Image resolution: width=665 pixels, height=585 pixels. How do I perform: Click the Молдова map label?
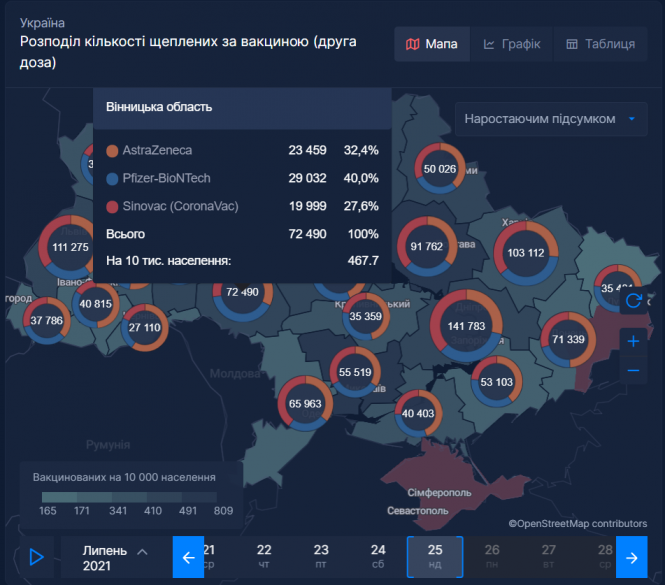pos(235,374)
